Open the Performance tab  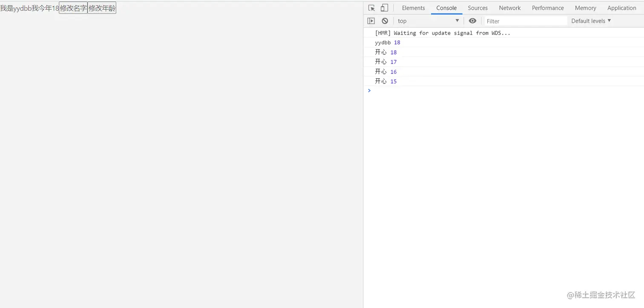pyautogui.click(x=548, y=8)
